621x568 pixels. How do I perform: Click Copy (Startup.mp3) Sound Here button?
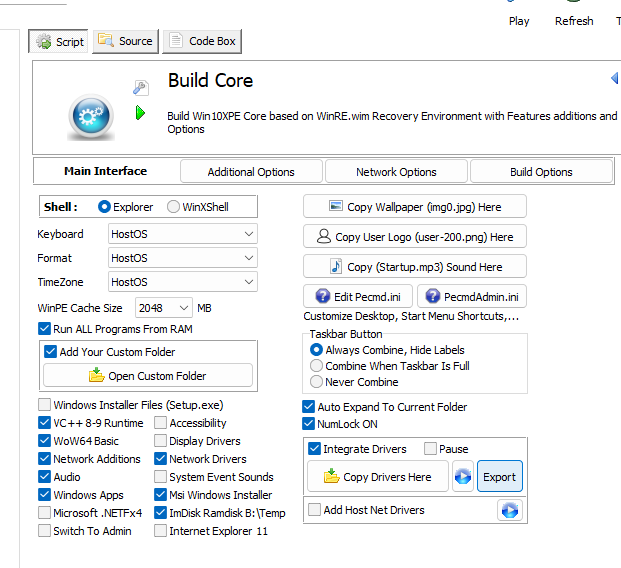415,267
